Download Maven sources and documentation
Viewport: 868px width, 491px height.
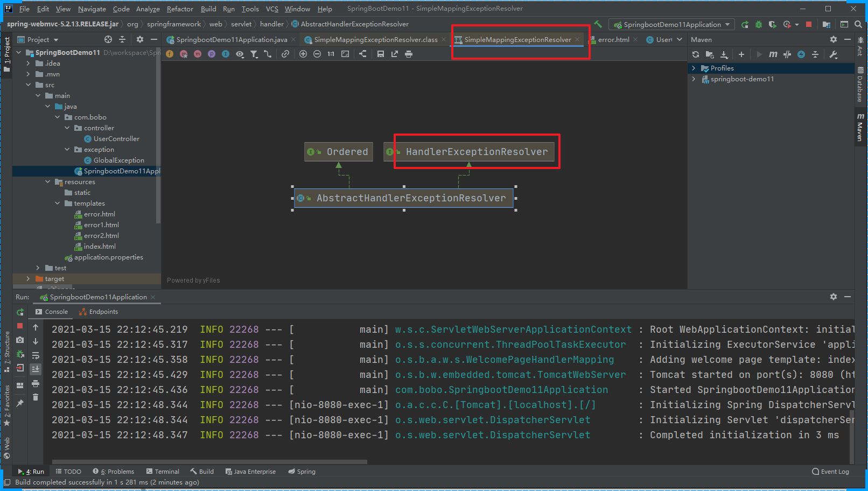coord(724,54)
